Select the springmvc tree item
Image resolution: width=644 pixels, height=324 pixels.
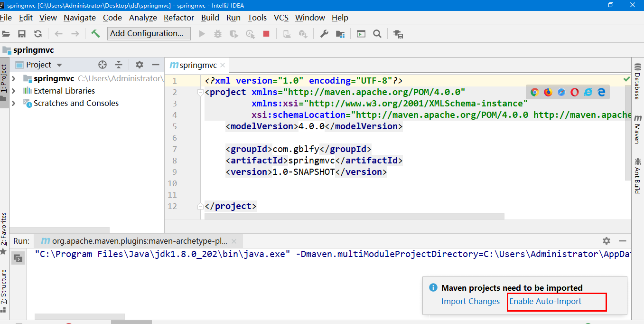[x=54, y=78]
